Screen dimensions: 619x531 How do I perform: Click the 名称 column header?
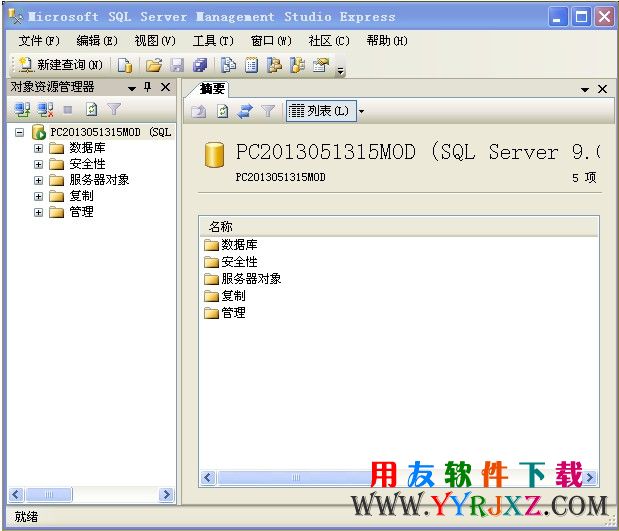(x=399, y=227)
